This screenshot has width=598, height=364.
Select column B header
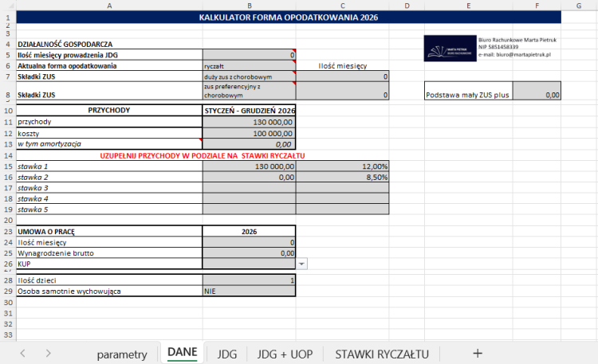(x=249, y=6)
